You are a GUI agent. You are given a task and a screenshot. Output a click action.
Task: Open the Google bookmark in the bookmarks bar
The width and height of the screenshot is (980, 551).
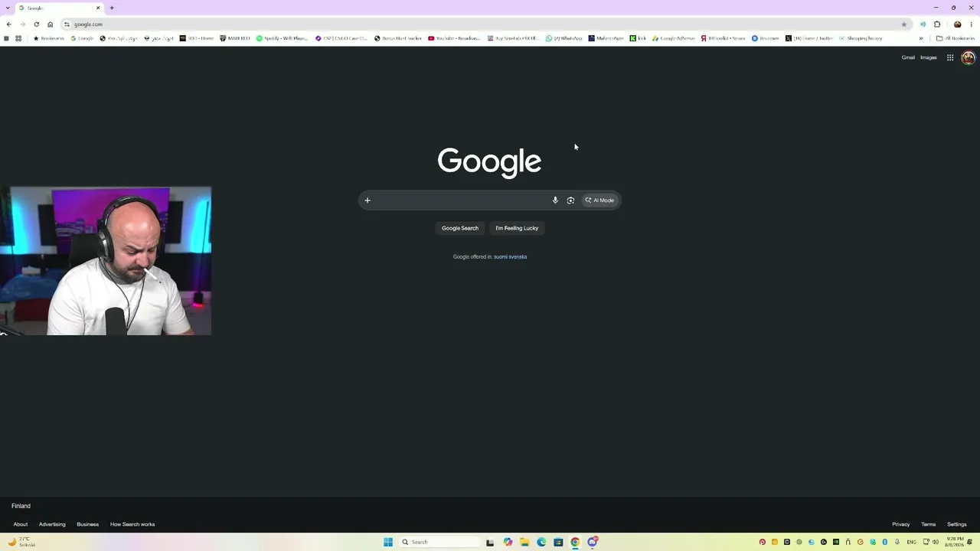click(x=82, y=38)
